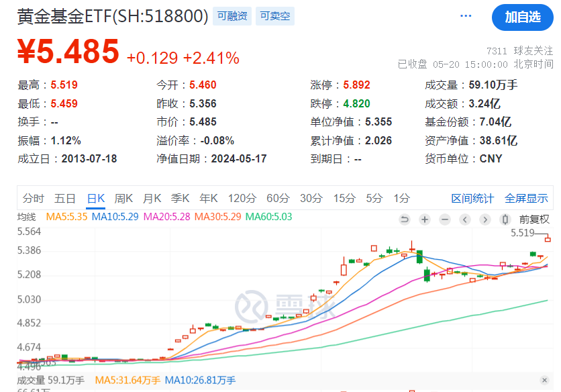Open the 前复权 adjustment dropdown

[534, 219]
